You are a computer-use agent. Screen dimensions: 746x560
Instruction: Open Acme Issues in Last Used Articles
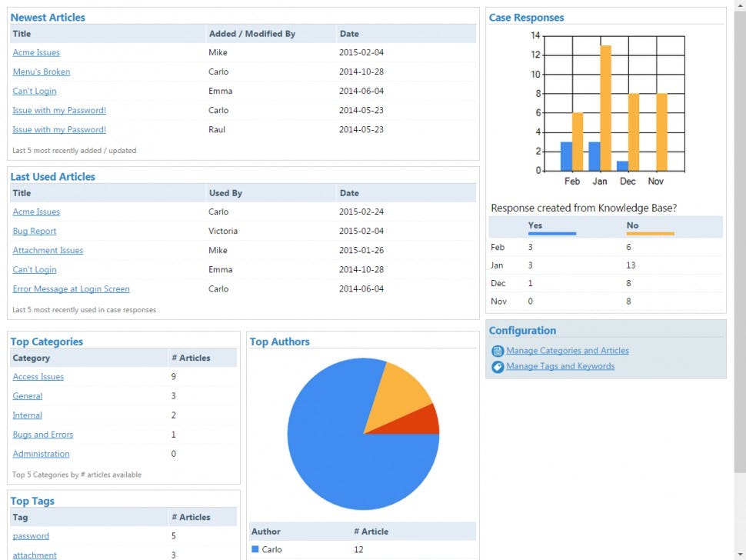[36, 212]
